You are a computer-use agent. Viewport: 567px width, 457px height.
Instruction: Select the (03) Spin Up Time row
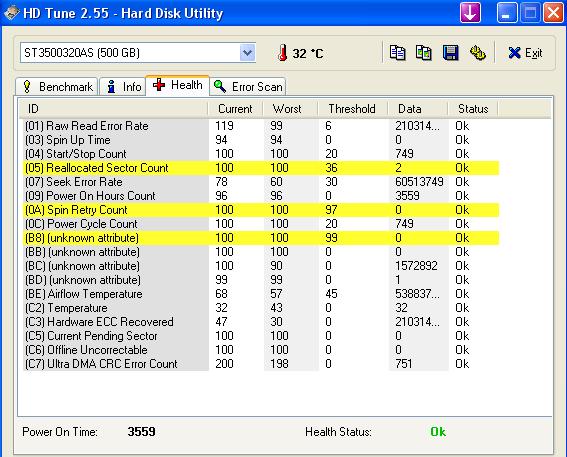[261, 140]
